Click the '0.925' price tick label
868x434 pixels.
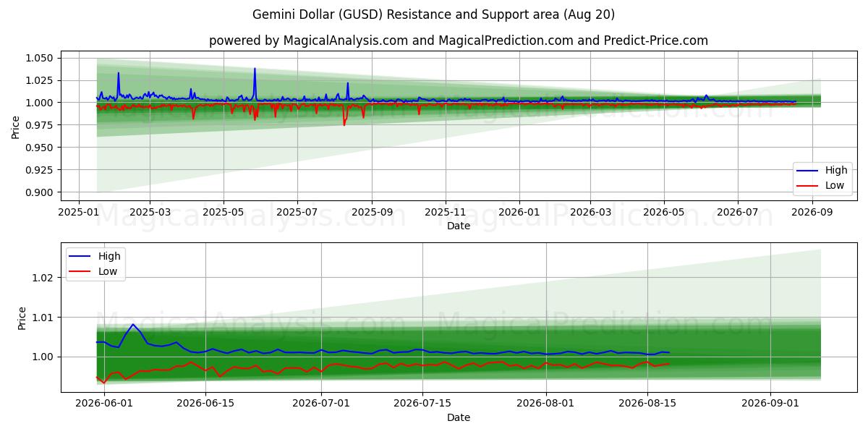(41, 170)
